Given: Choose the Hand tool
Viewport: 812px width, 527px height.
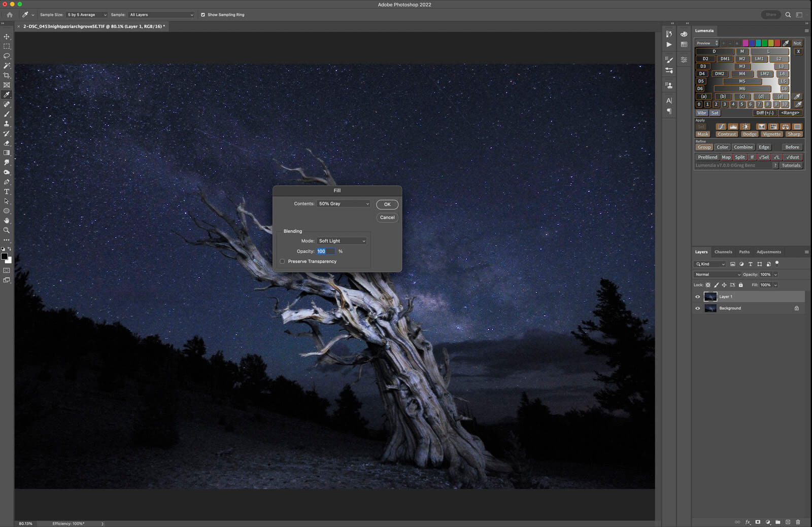Looking at the screenshot, I should (x=7, y=221).
